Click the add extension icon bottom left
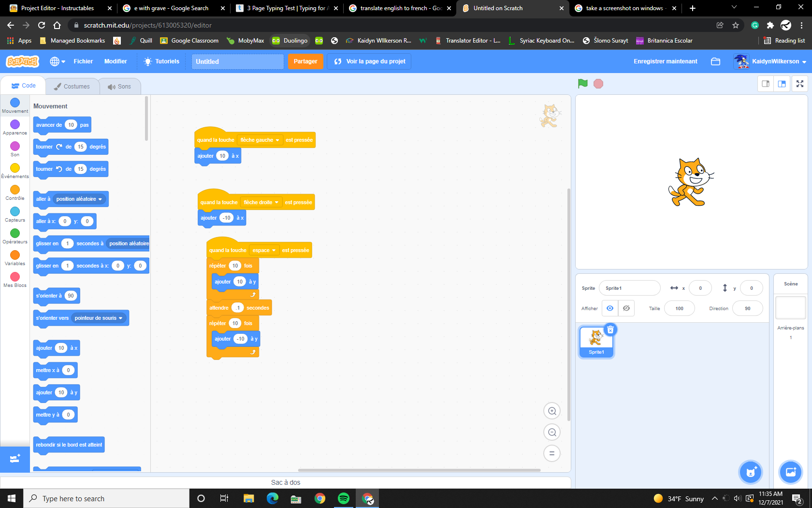The image size is (812, 508). click(x=14, y=459)
